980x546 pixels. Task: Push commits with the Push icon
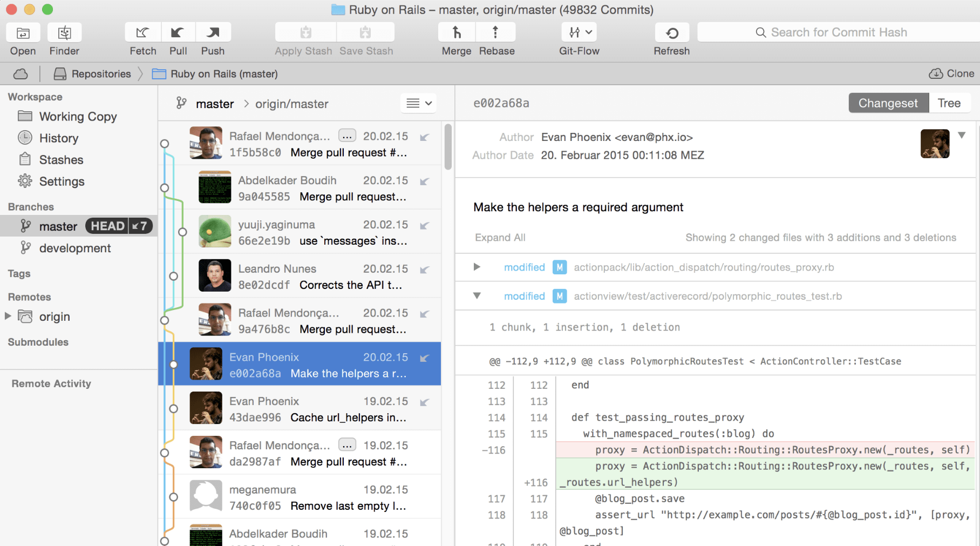(213, 33)
